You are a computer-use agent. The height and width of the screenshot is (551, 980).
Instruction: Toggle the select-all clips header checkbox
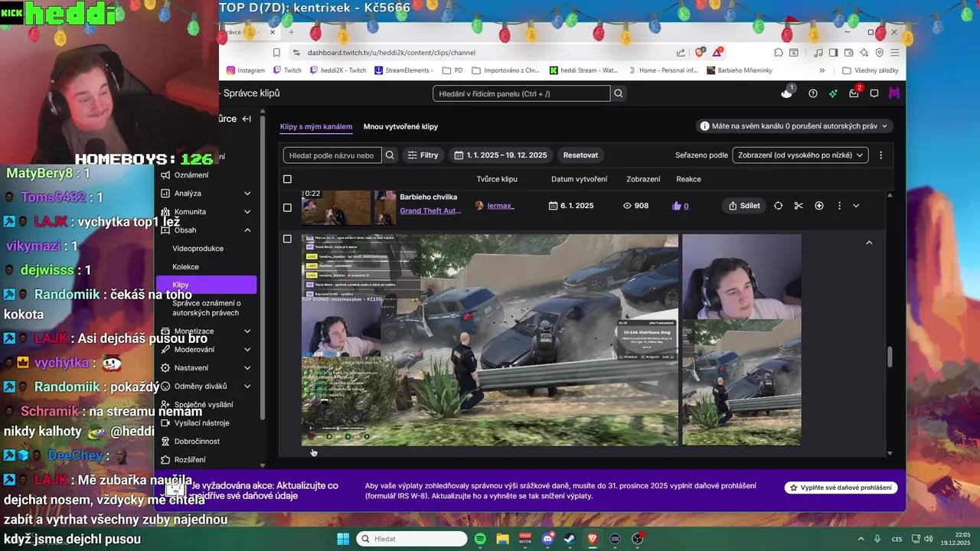[x=287, y=179]
